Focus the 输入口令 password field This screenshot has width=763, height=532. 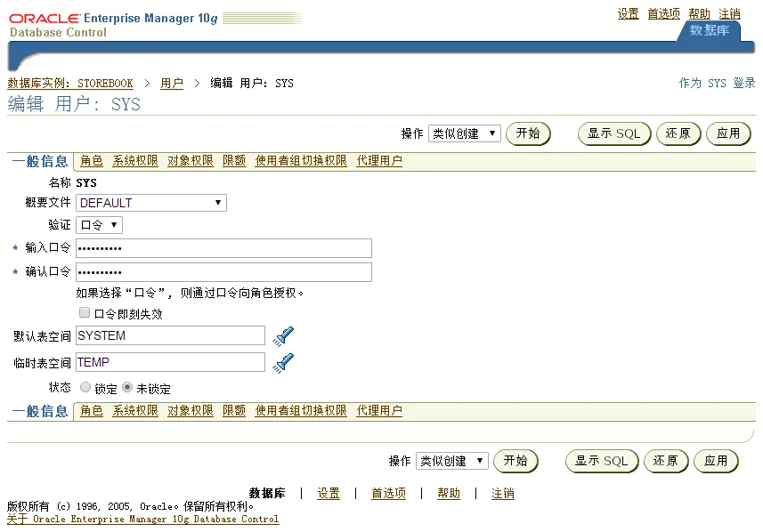223,248
